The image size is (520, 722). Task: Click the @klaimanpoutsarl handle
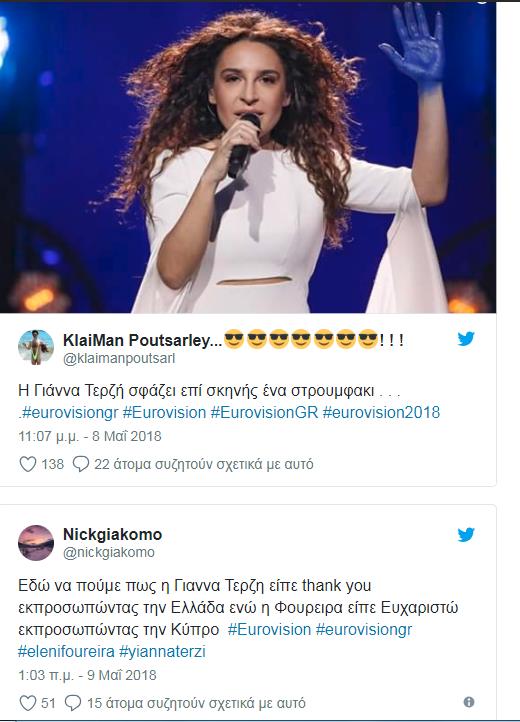pos(119,358)
